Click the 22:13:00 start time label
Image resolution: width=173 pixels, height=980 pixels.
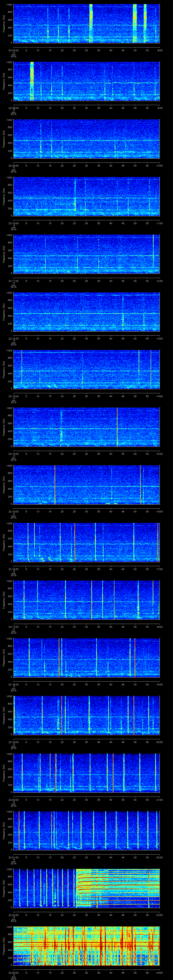[x=13, y=396]
